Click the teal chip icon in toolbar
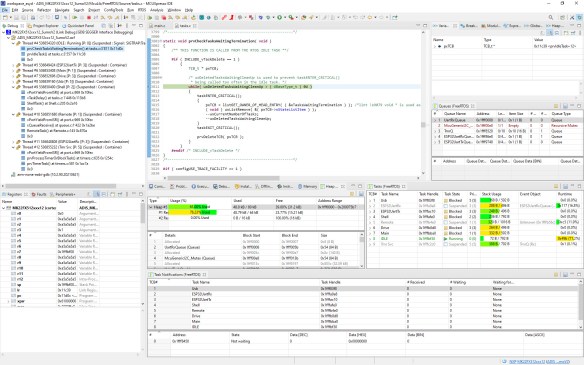The height and width of the screenshot is (365, 584). point(201,18)
